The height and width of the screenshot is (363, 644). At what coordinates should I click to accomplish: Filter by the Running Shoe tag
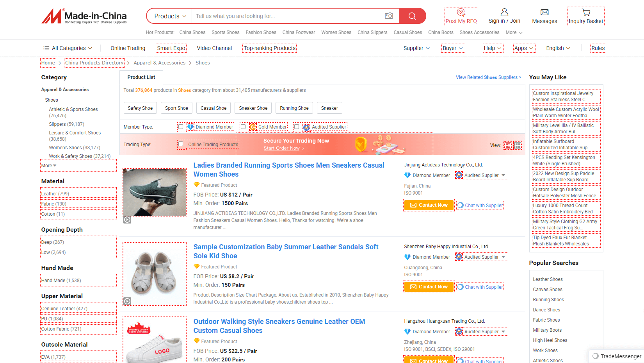294,108
